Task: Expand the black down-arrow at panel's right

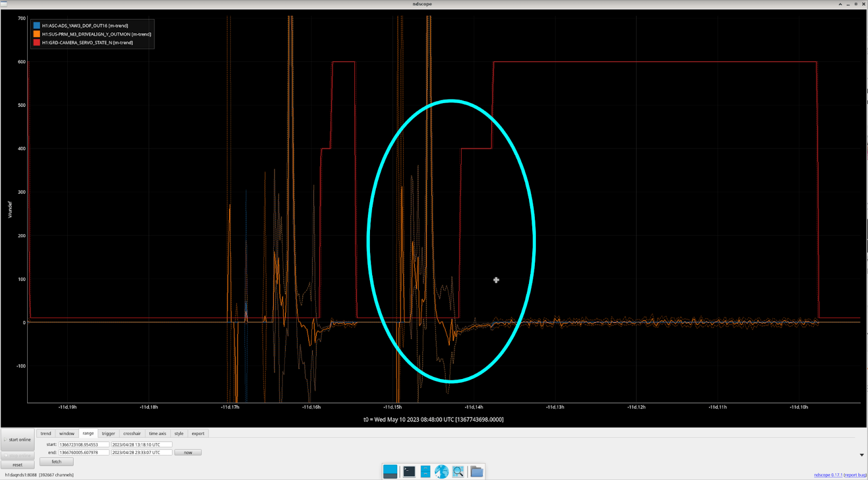Action: (861, 455)
